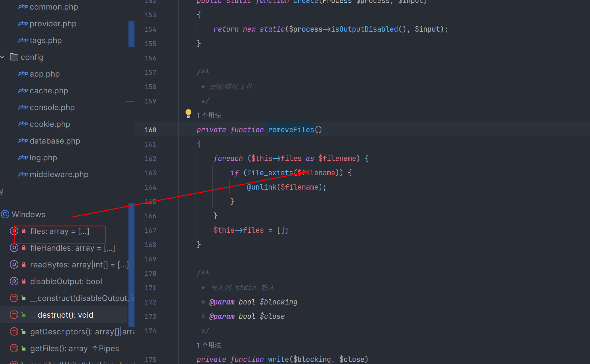
Task: Click @param bool $blocking doc line
Action: [253, 302]
